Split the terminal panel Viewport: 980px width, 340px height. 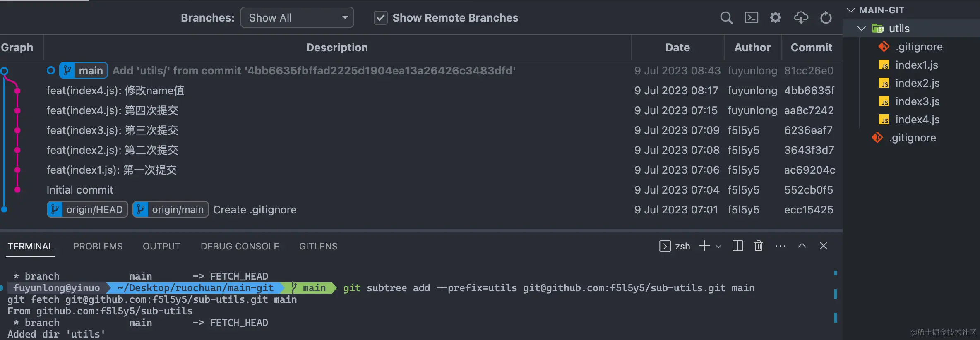[x=738, y=246]
